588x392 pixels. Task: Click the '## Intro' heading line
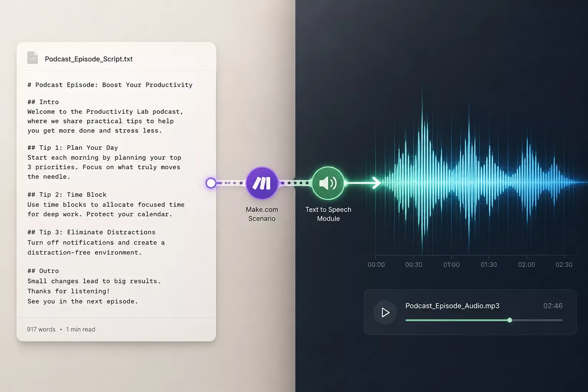[x=43, y=102]
